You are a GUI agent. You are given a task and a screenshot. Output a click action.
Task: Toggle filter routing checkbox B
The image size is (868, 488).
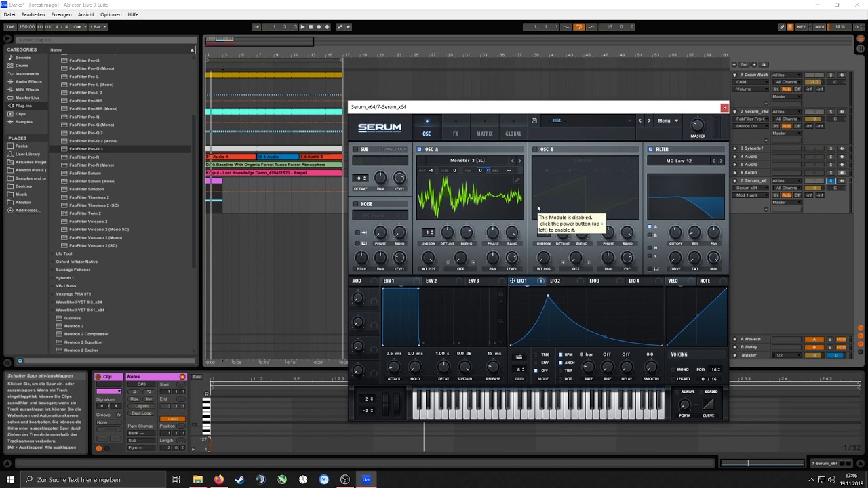650,235
